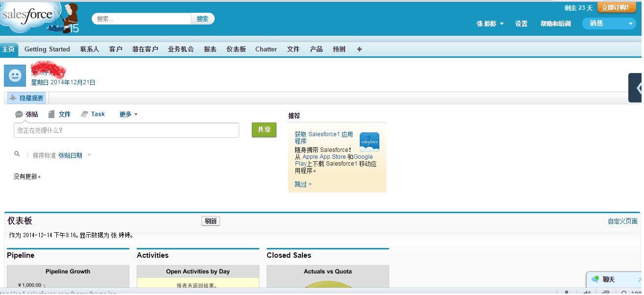644x295 pixels.
Task: Open the 报表 tab
Action: click(210, 49)
